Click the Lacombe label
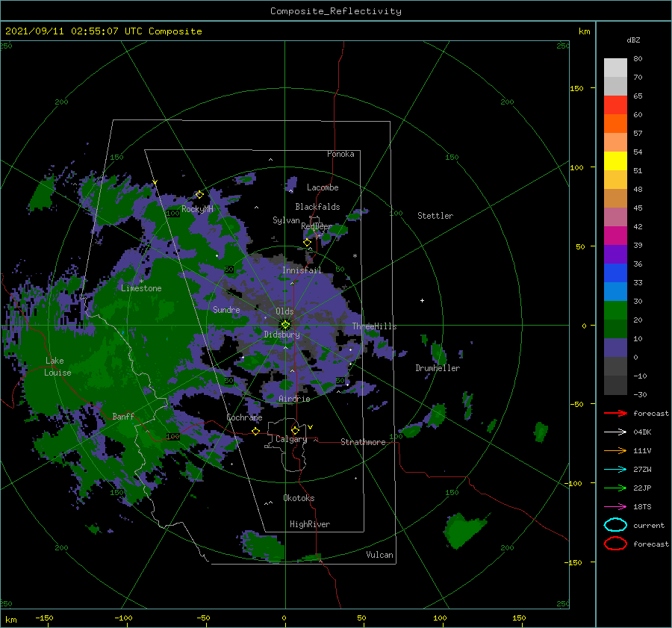This screenshot has width=672, height=628. click(323, 187)
